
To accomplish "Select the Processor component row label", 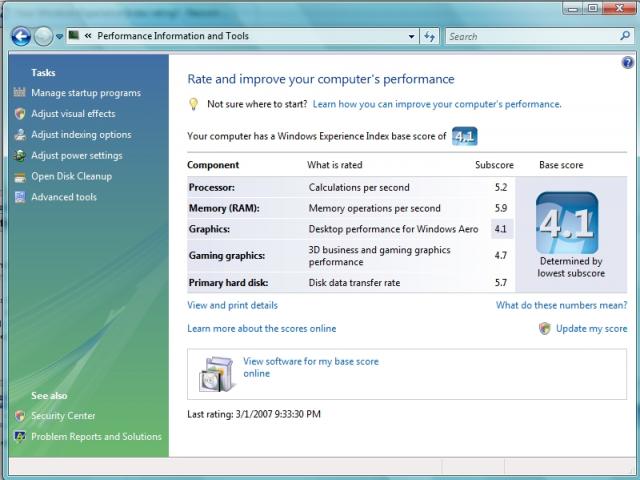I will tap(211, 188).
